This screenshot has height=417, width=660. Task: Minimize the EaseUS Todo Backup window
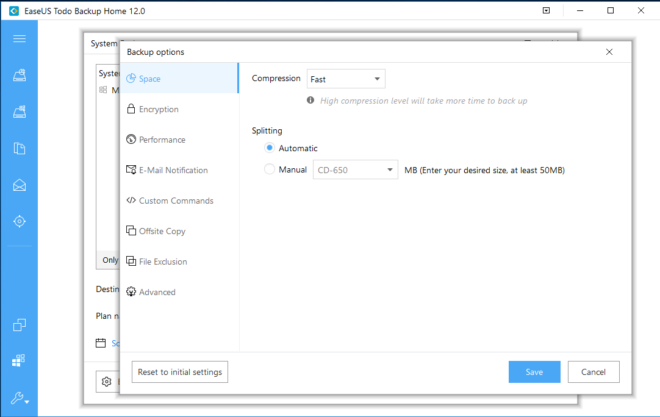(580, 11)
